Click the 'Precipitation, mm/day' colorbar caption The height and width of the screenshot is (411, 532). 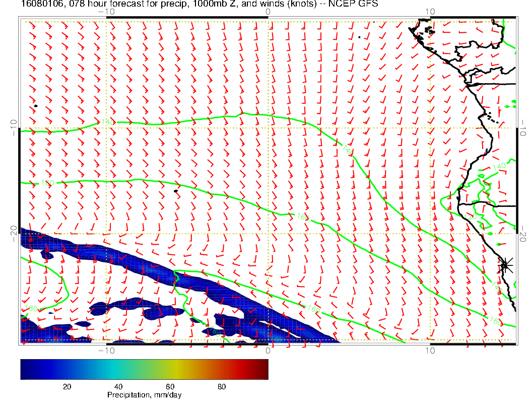(x=144, y=395)
